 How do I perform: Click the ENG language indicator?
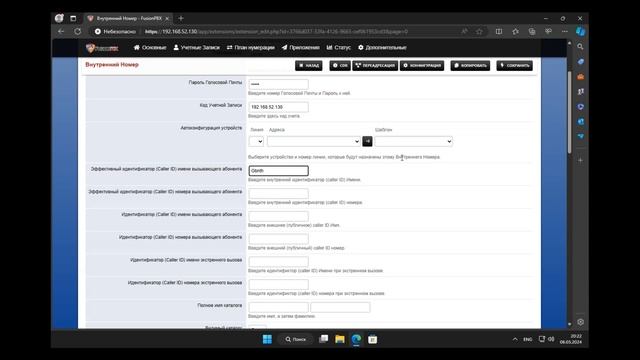coord(527,339)
